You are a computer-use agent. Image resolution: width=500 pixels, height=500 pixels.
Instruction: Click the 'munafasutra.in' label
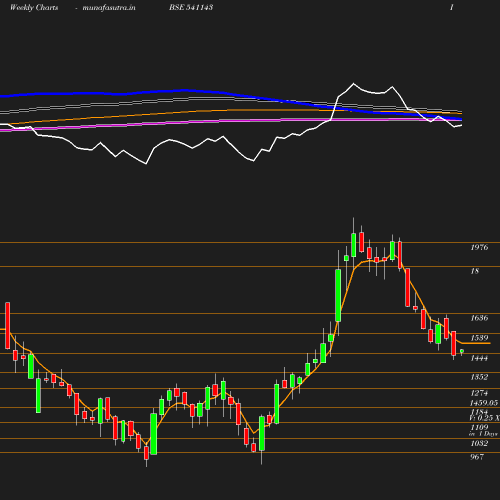(109, 7)
